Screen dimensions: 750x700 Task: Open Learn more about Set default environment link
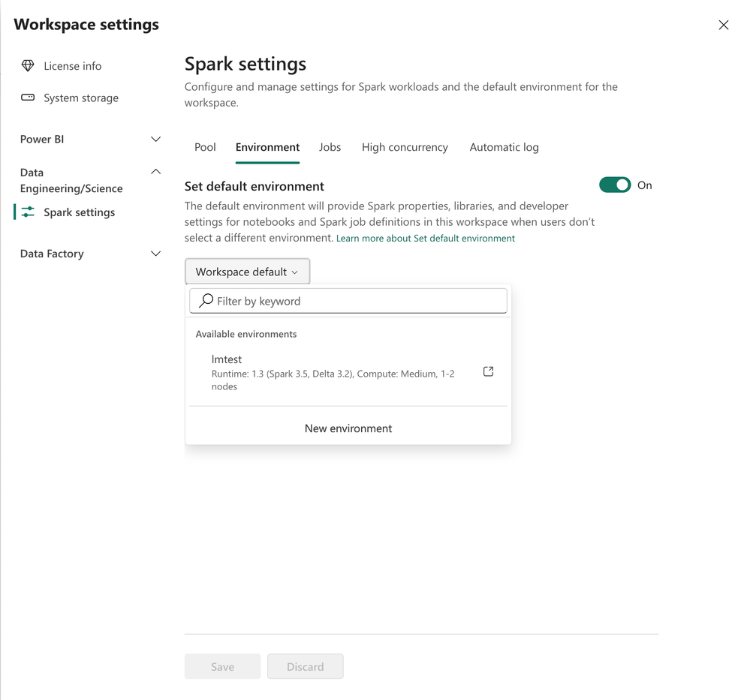(426, 239)
